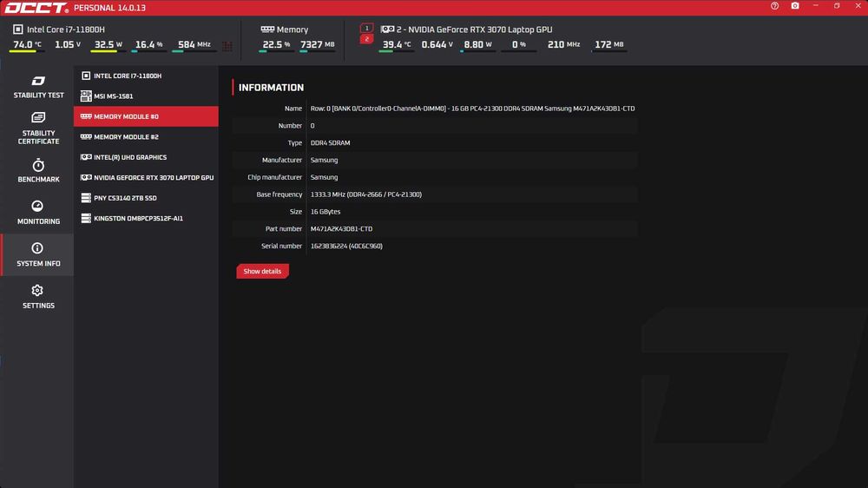Click the CPU usage 16.4 % reading
Image resolution: width=868 pixels, height=488 pixels.
(x=149, y=45)
